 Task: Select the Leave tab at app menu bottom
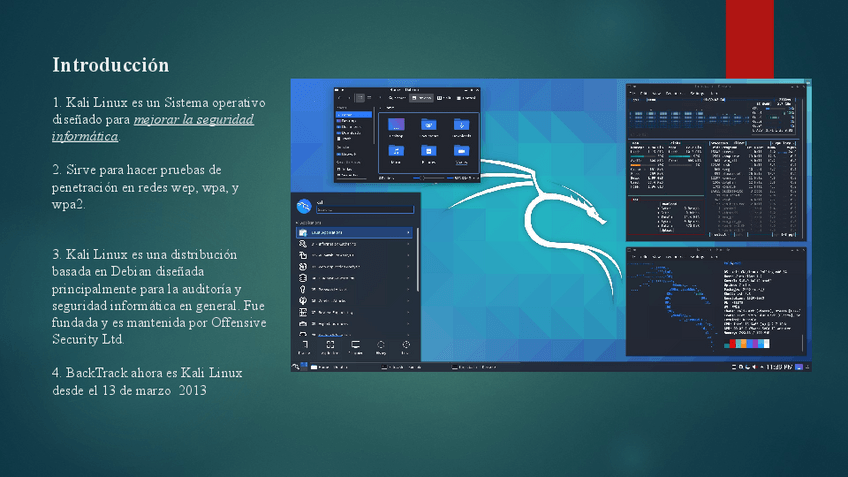406,348
